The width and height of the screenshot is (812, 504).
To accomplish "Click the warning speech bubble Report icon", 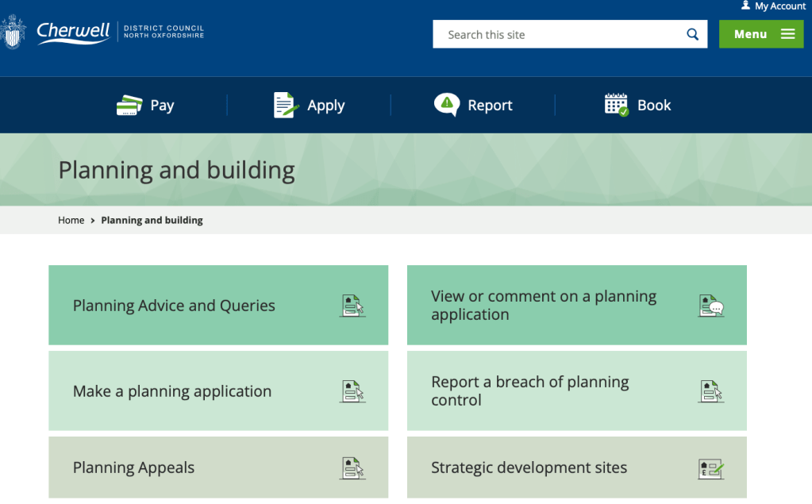I will tap(447, 105).
